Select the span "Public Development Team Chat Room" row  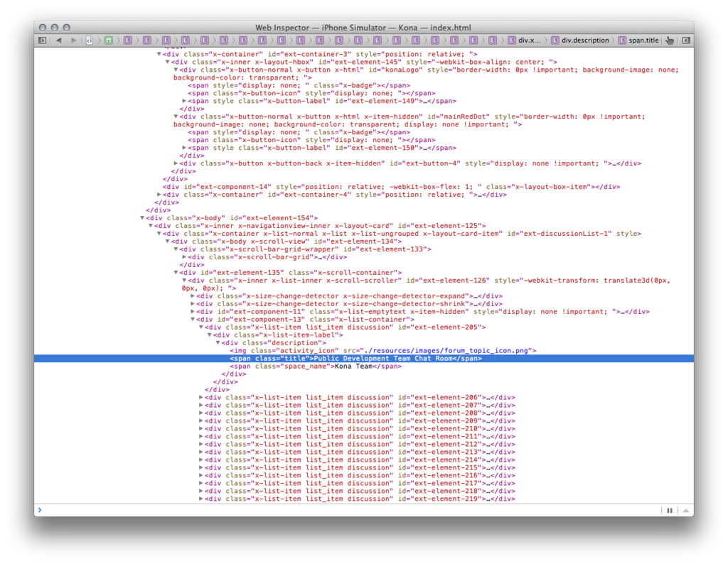(364, 359)
